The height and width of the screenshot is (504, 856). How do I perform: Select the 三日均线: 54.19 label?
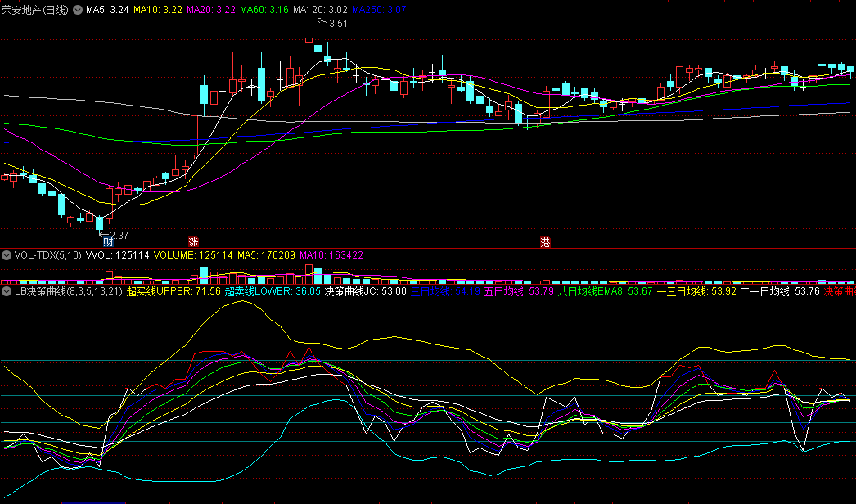[445, 291]
